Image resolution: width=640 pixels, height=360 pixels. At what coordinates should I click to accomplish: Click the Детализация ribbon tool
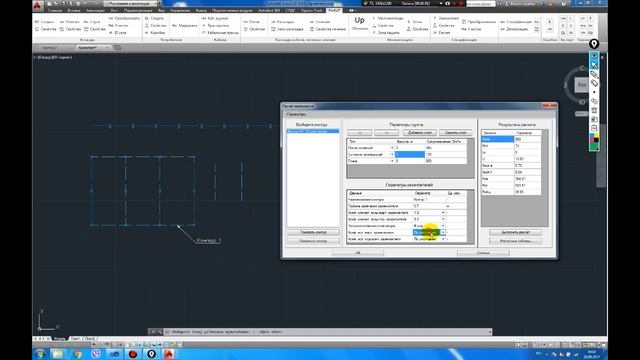click(515, 29)
